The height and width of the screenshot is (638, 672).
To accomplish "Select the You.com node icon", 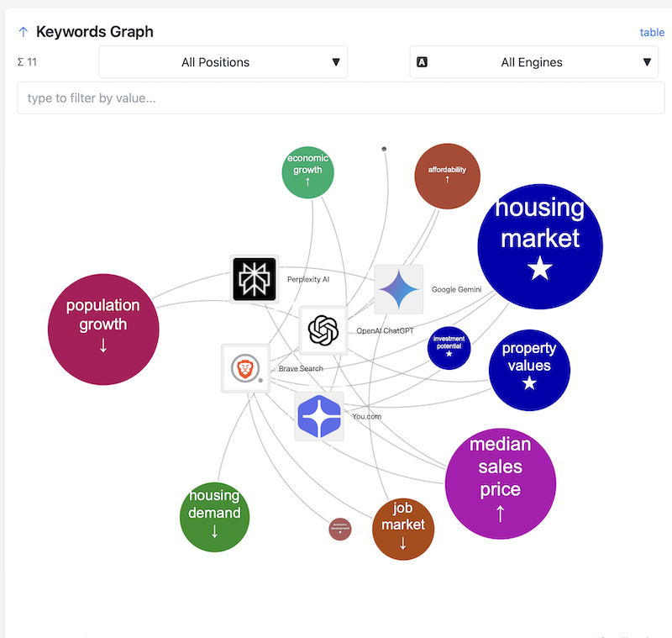I will [319, 415].
